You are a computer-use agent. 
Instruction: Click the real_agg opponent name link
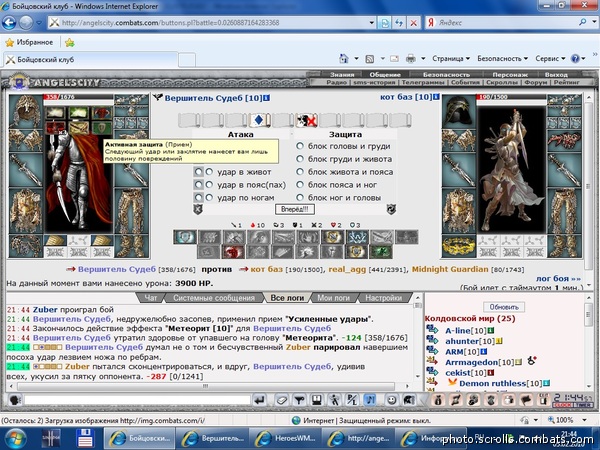[x=347, y=269]
